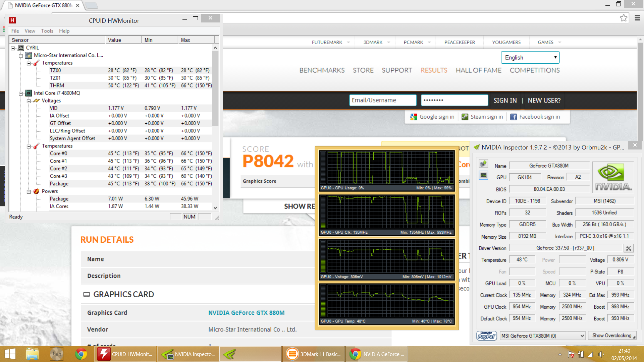Collapse the Powers tree node
Viewport: 644px width, 362px height.
29,192
